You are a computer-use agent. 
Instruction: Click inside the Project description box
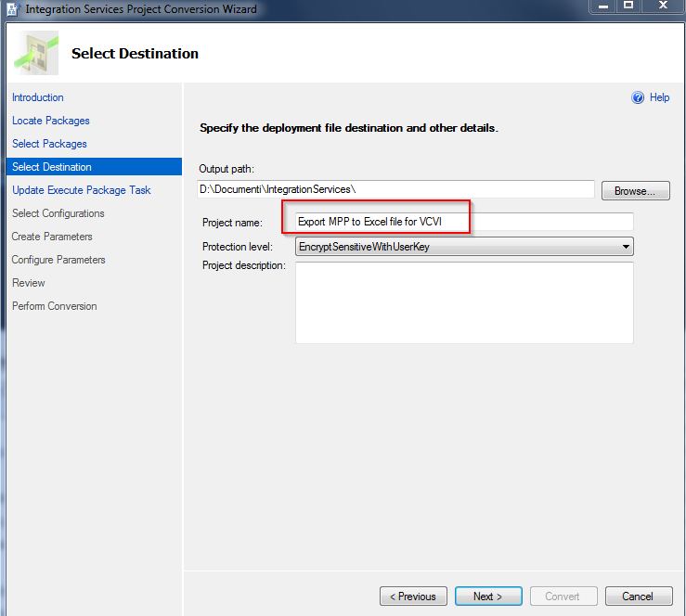464,302
